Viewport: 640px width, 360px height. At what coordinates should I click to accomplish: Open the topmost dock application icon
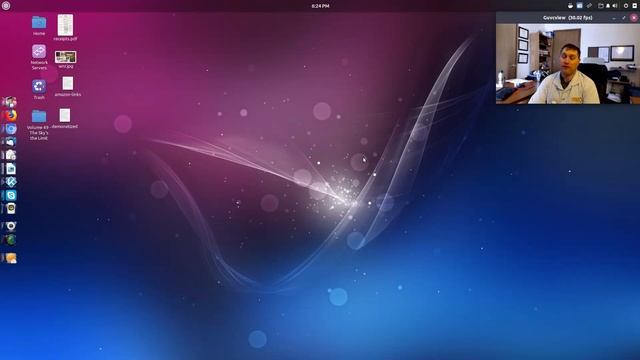10,102
